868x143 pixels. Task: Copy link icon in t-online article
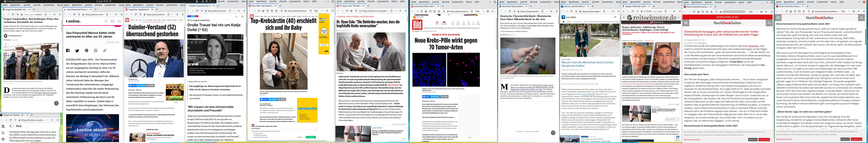(x=105, y=51)
